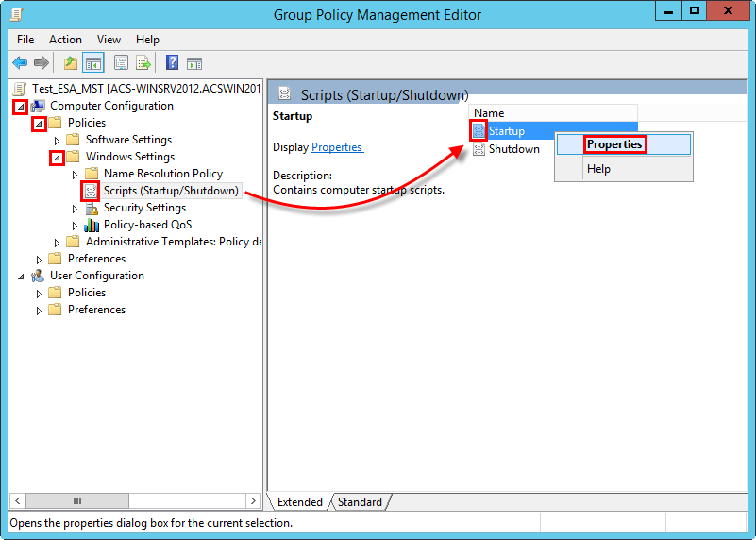The height and width of the screenshot is (540, 756).
Task: Open the Action menu
Action: [x=65, y=40]
